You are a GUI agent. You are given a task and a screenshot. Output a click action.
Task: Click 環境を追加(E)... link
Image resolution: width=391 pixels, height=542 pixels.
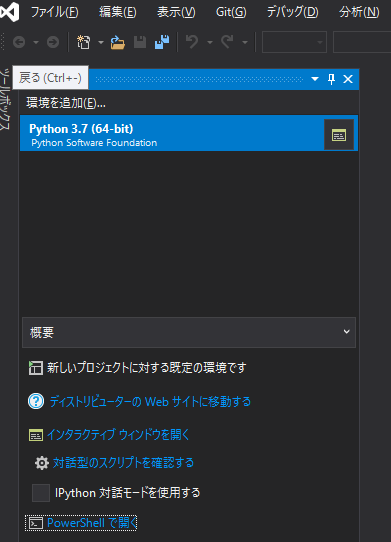(66, 103)
